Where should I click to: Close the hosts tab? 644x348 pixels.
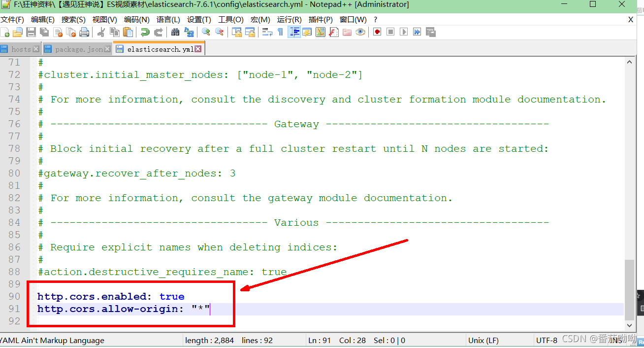tap(36, 49)
